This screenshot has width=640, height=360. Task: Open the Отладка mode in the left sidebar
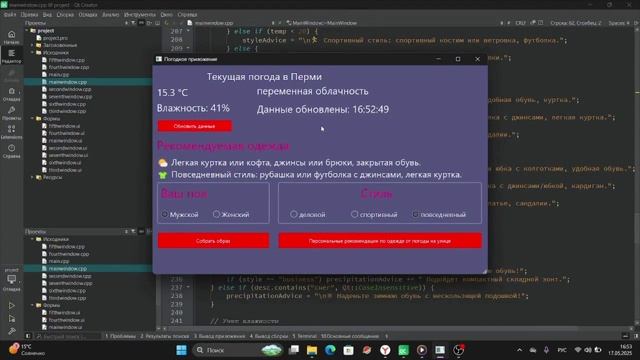(x=11, y=94)
